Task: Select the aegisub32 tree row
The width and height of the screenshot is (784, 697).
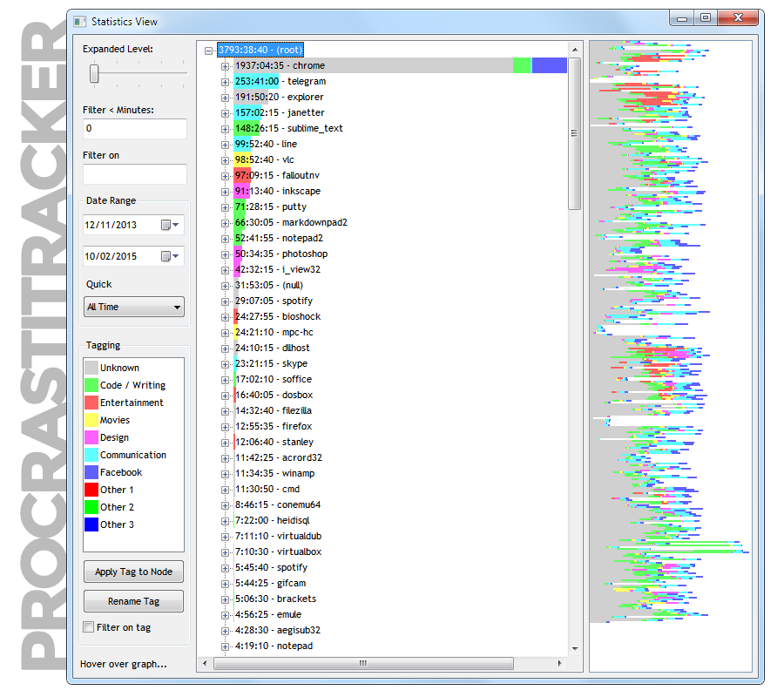Action: [278, 631]
